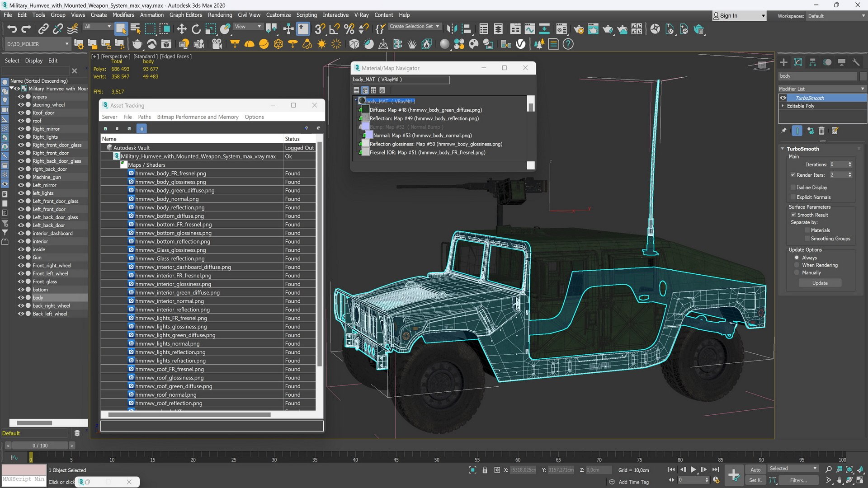Viewport: 868px width, 488px height.
Task: Toggle the Angle Snap icon
Action: coord(335,29)
